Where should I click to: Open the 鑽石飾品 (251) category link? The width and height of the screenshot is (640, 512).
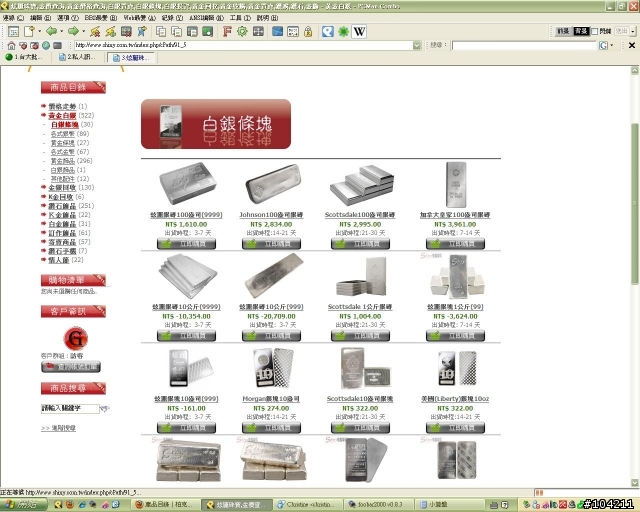[62, 206]
